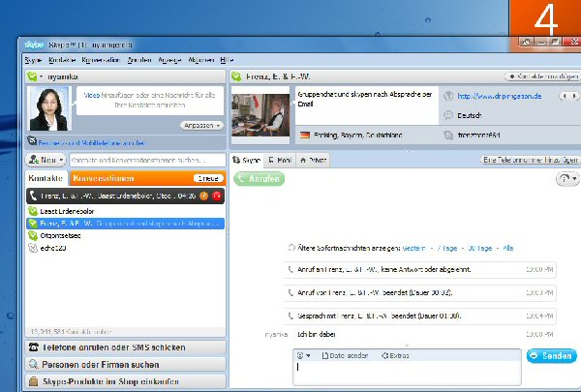This screenshot has width=581, height=392.
Task: Open the Anzeige menu
Action: [x=169, y=60]
